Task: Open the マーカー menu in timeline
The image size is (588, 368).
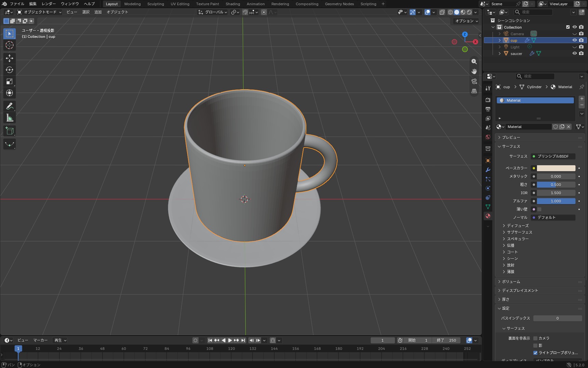Action: tap(40, 340)
